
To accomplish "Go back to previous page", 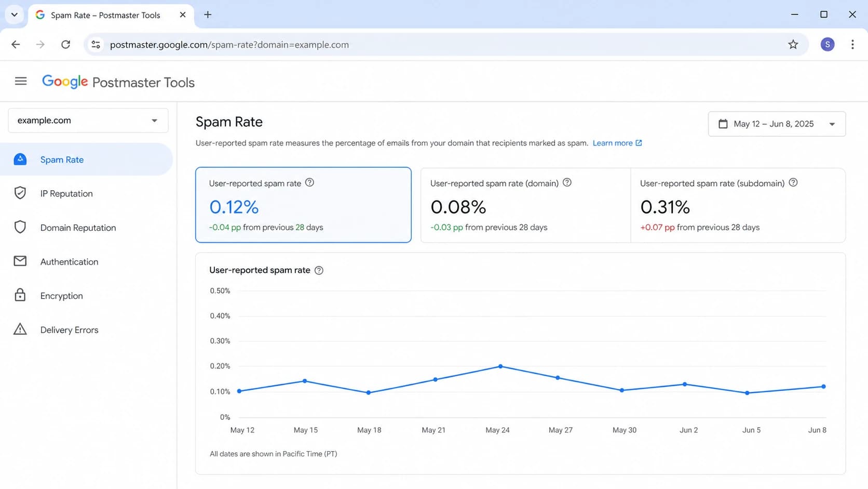I will tap(16, 45).
